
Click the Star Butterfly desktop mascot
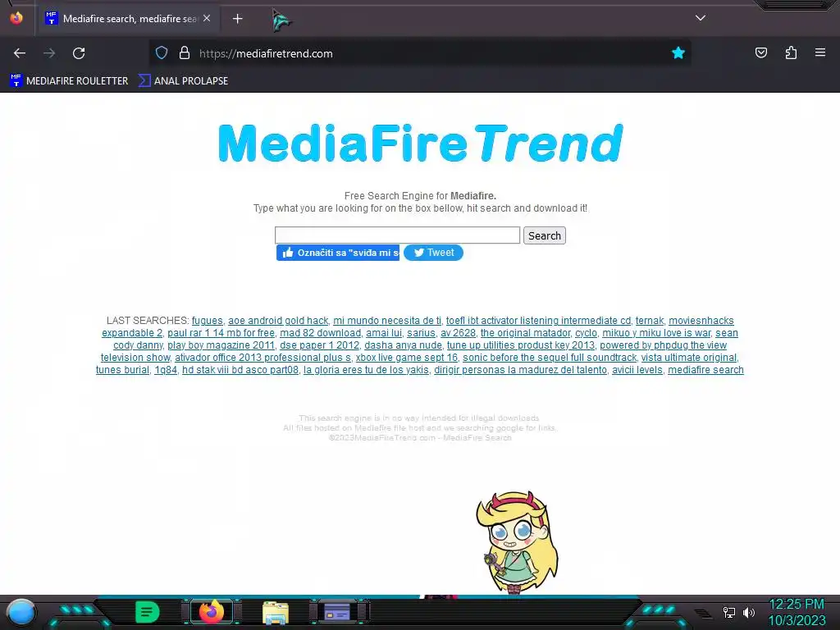click(517, 541)
